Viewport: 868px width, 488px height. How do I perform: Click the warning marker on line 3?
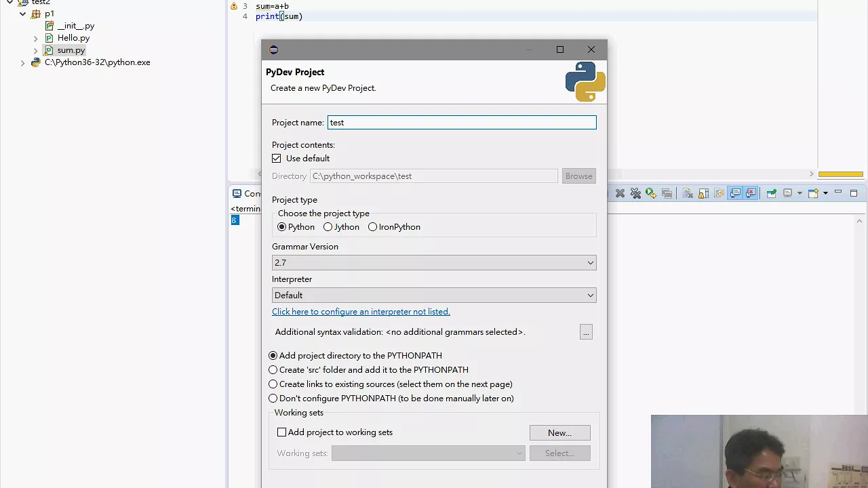234,6
